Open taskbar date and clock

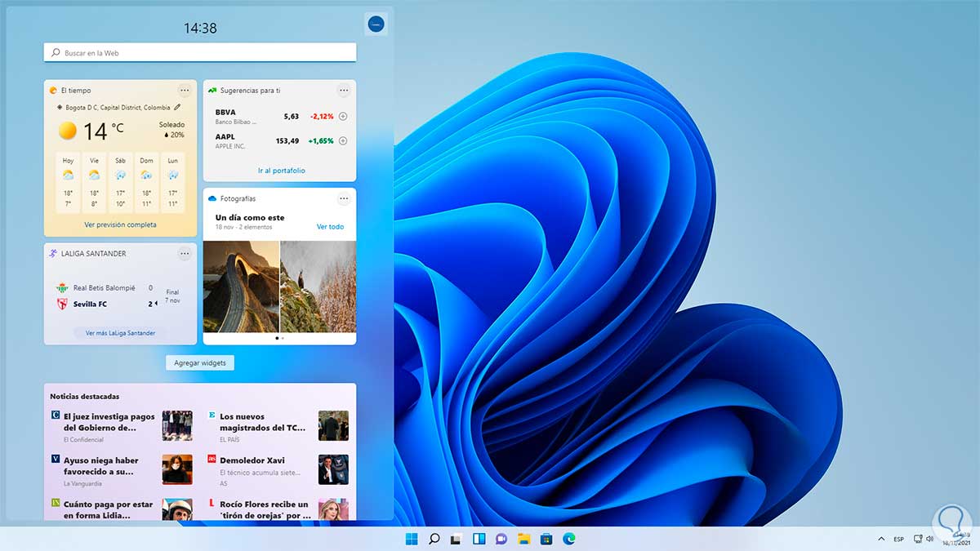[955, 539]
